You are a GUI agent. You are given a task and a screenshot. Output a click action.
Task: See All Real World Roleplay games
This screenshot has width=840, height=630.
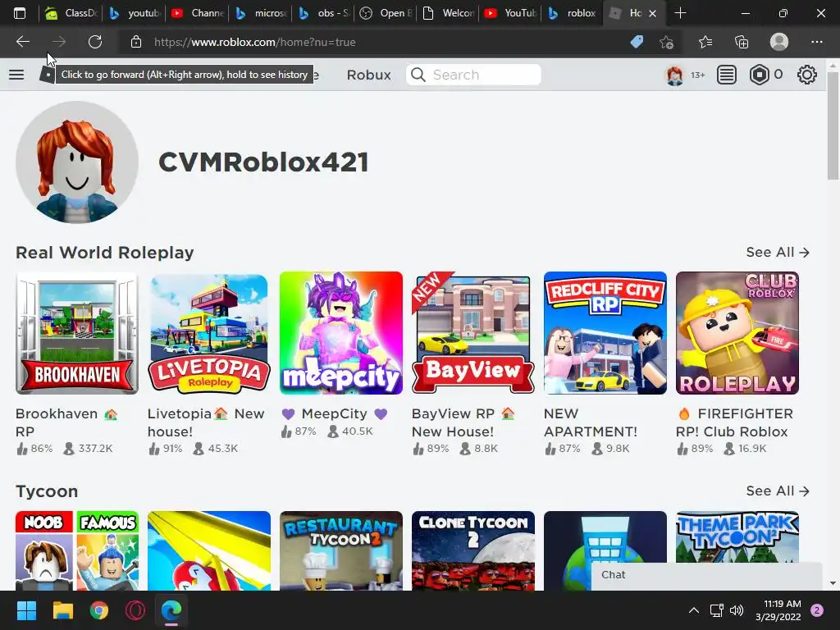[x=778, y=253]
